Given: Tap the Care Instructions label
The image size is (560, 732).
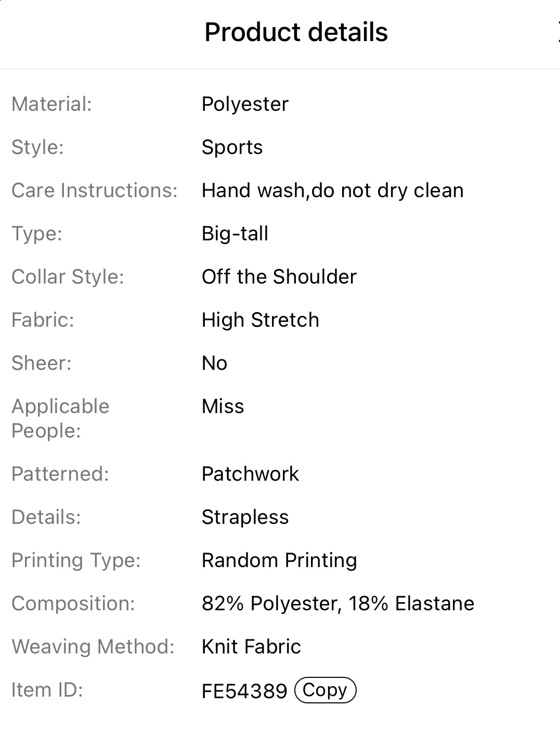Looking at the screenshot, I should 95,190.
